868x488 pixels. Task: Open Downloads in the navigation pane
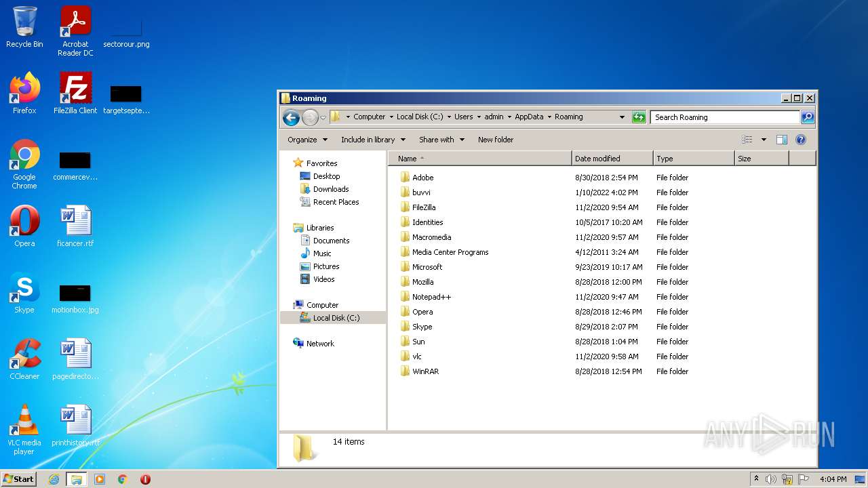(331, 189)
